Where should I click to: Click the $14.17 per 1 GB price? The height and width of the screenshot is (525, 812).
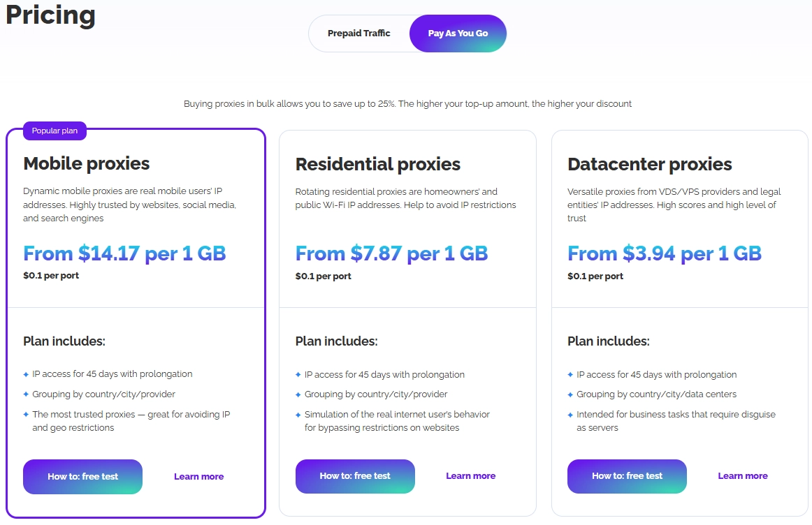(124, 253)
